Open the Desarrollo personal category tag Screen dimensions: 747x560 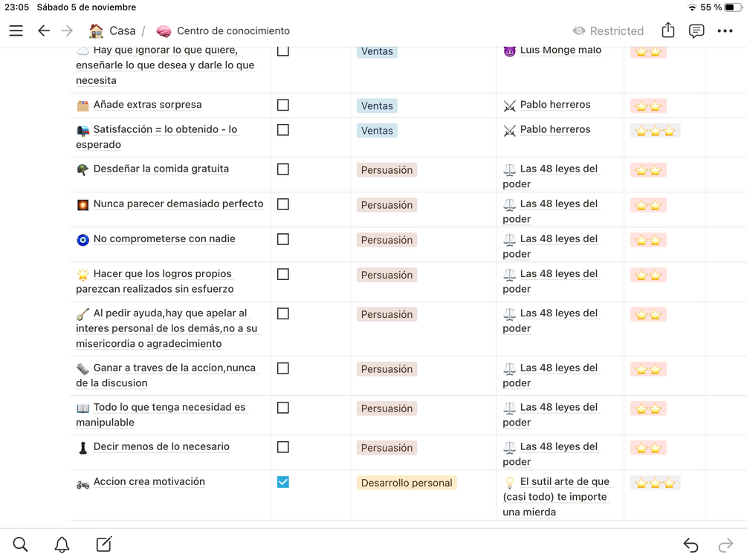407,483
